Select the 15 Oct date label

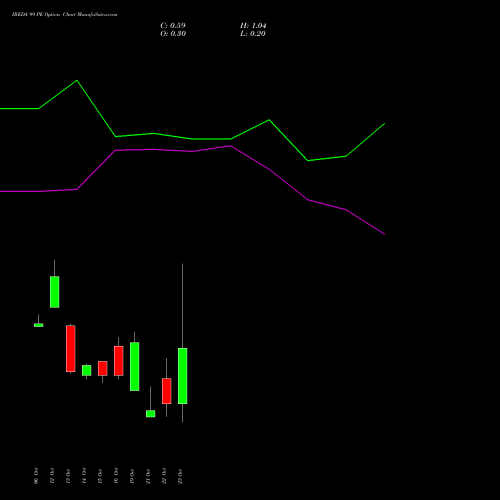(100, 476)
